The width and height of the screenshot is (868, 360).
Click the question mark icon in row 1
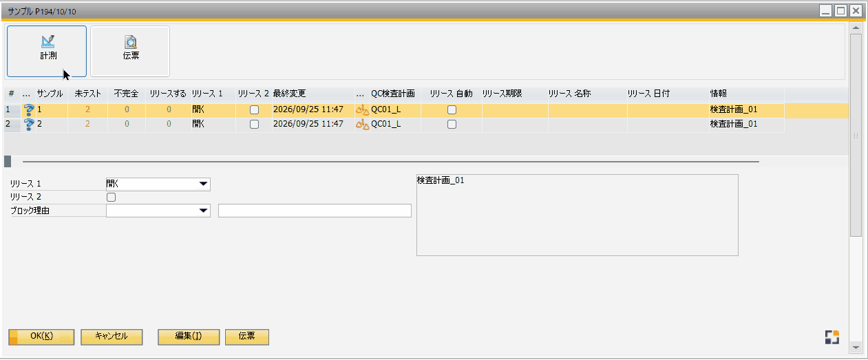(x=29, y=109)
